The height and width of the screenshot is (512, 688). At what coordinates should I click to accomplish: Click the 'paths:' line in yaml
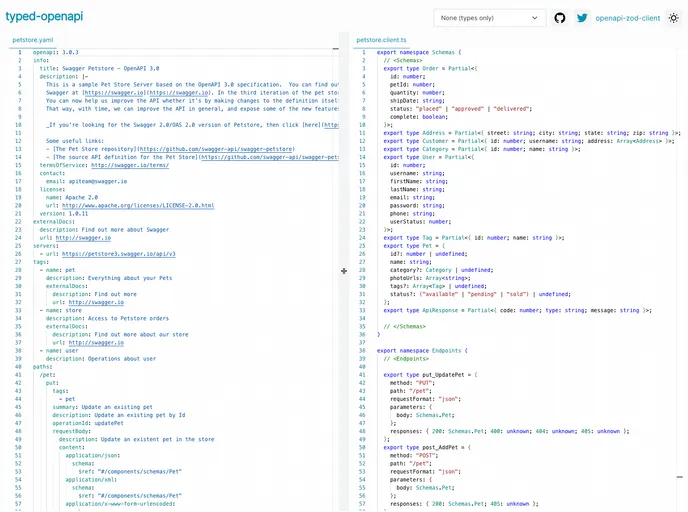(x=43, y=367)
